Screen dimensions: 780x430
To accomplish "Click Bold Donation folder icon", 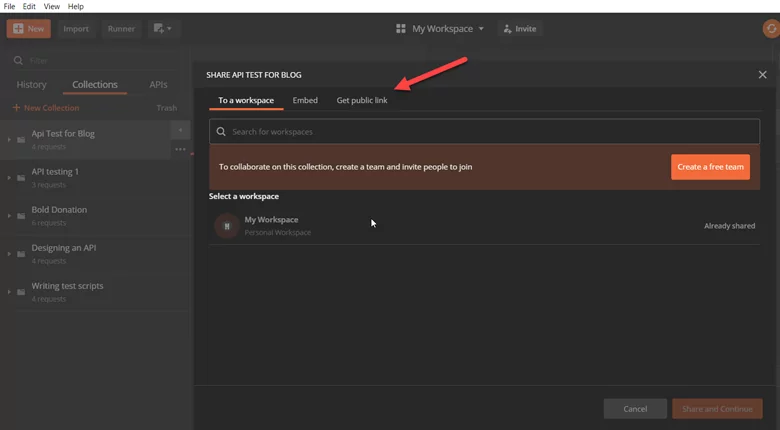I will coord(21,216).
